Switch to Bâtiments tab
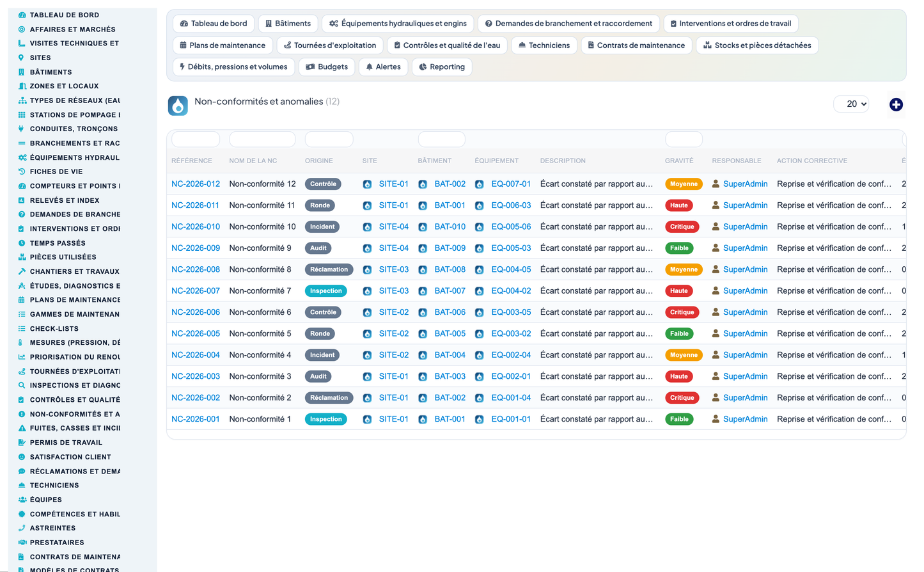 point(288,24)
